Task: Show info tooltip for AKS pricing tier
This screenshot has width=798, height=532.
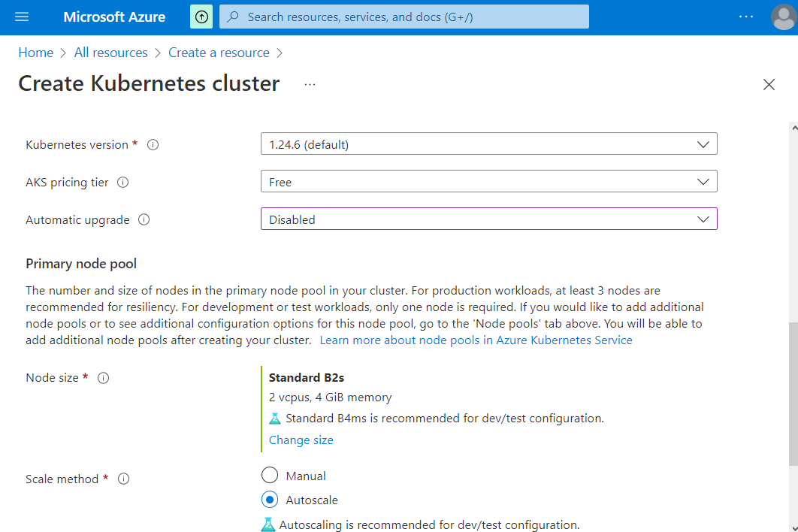Action: point(122,183)
